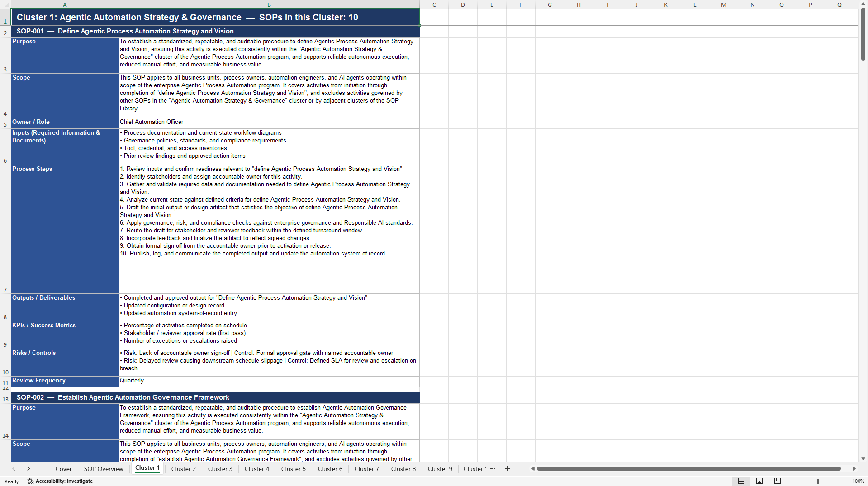The width and height of the screenshot is (868, 486).
Task: Select the 'Risks / Controls' label cell
Action: tap(65, 363)
